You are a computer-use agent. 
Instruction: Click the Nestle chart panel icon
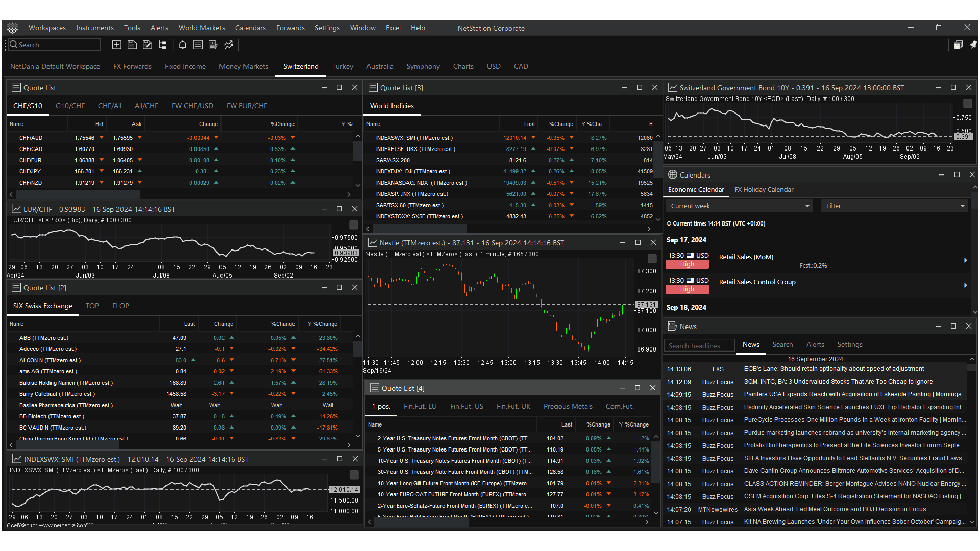373,242
